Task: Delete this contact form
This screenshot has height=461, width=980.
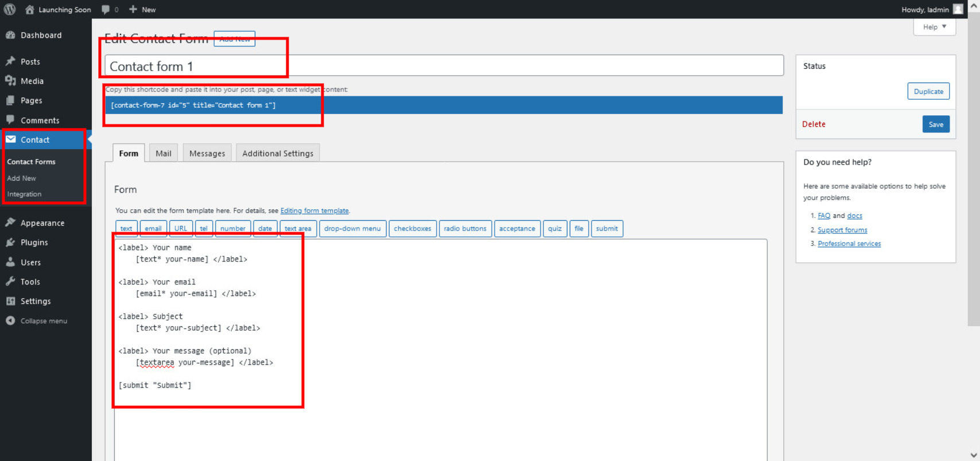Action: coord(814,124)
